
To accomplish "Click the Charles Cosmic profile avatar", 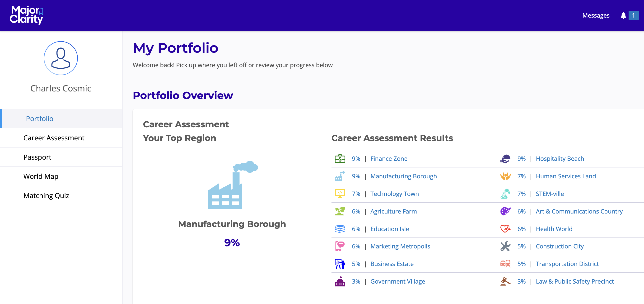I will coord(61,58).
